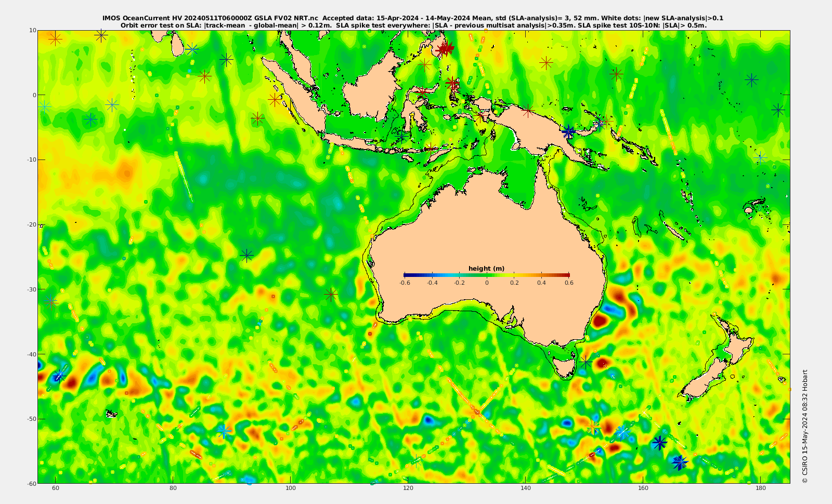
Task: Click the '-0.6' colorbar label
Action: 405,283
